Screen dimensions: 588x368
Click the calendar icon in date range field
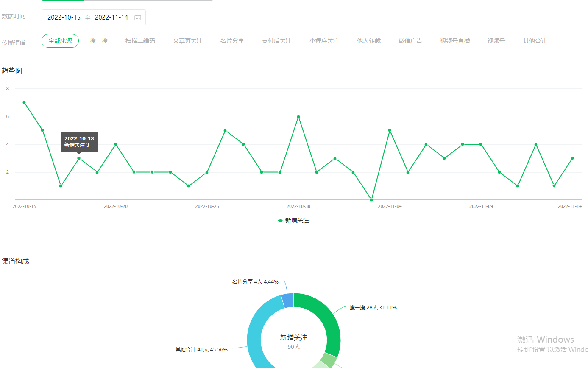(x=138, y=17)
